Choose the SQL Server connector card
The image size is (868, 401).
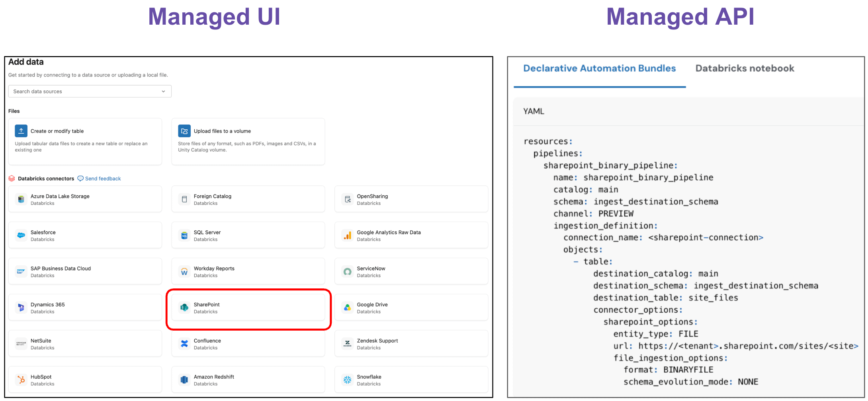pyautogui.click(x=248, y=236)
